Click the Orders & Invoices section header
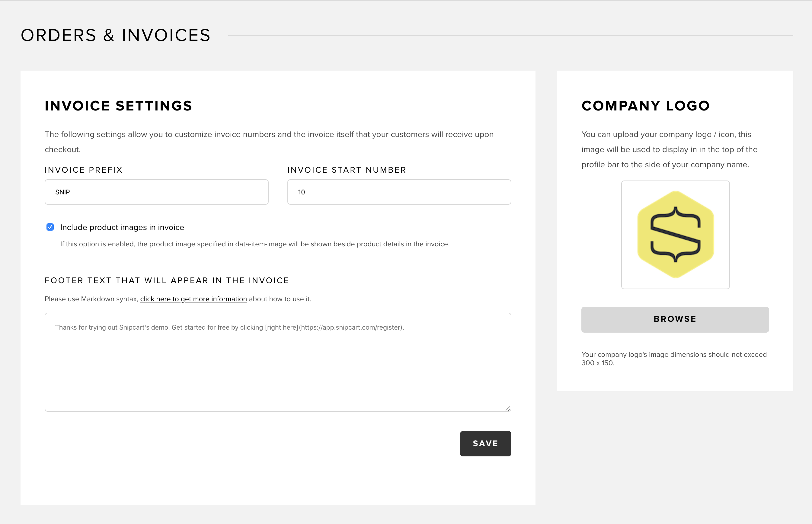 click(x=116, y=34)
